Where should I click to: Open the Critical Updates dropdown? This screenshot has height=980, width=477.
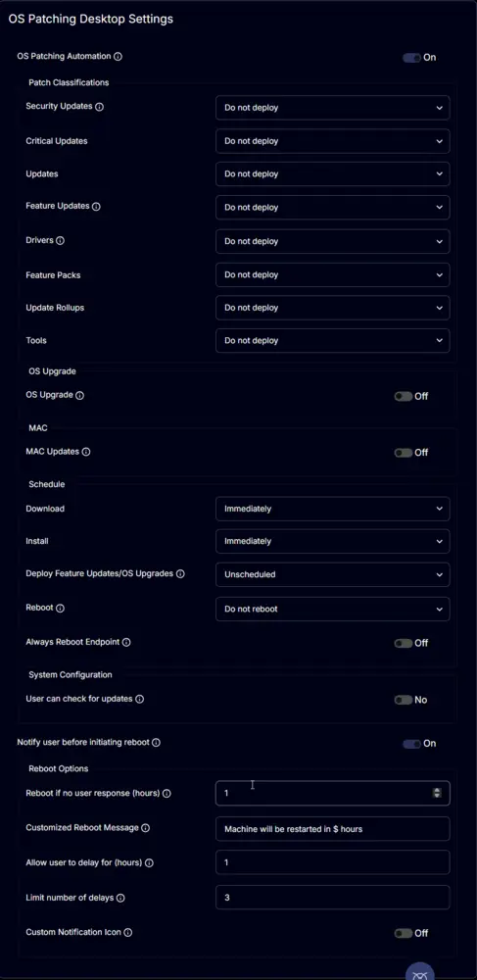(x=333, y=141)
